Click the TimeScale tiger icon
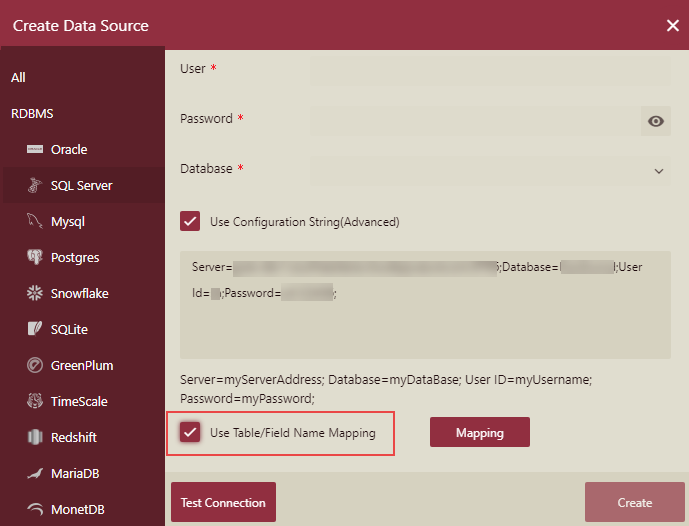This screenshot has height=526, width=689. [35, 401]
